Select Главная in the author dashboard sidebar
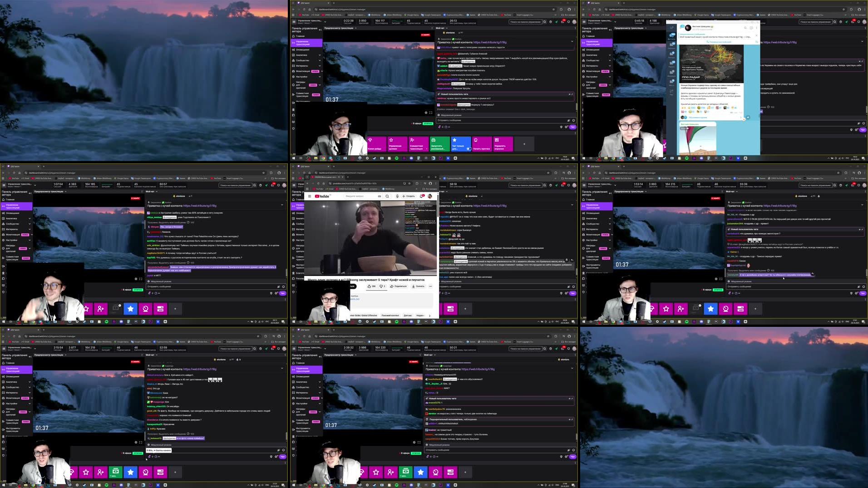Viewport: 868px width, 488px height. click(299, 36)
